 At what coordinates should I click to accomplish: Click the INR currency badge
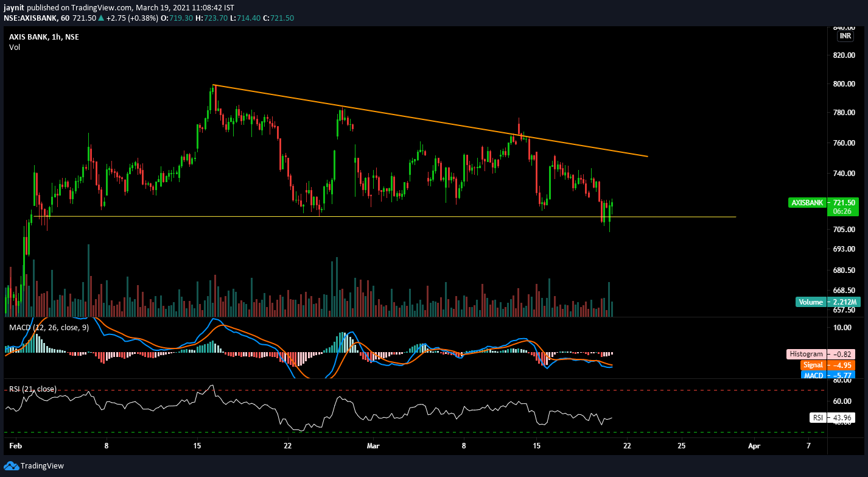tap(845, 37)
